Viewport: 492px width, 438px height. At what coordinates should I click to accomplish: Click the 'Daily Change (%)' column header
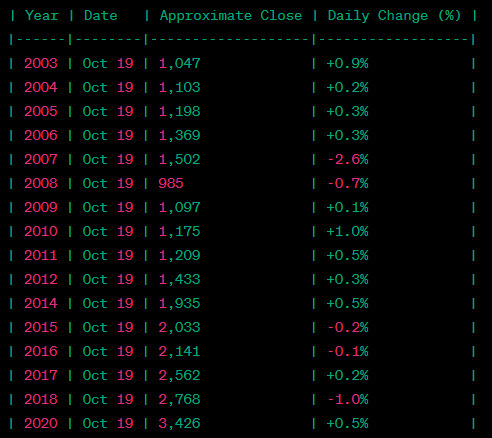pos(394,16)
